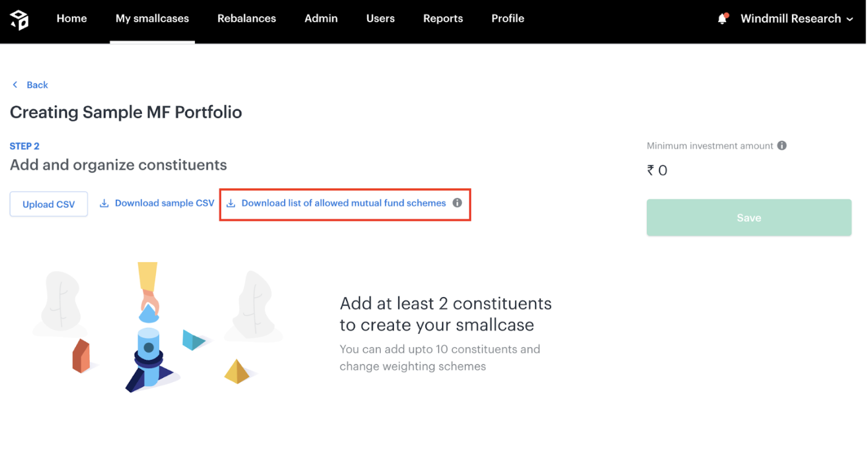The image size is (868, 454).
Task: Open the Reports section
Action: click(443, 19)
